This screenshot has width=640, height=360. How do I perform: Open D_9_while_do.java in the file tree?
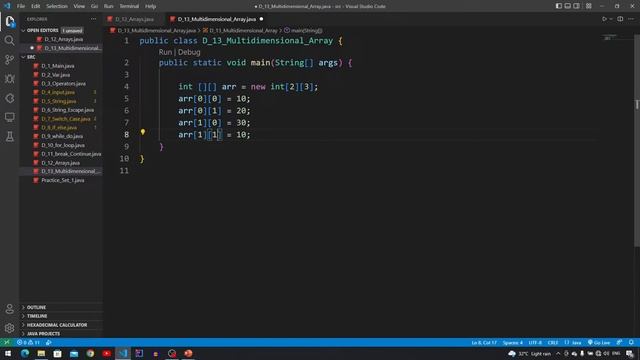pyautogui.click(x=61, y=136)
